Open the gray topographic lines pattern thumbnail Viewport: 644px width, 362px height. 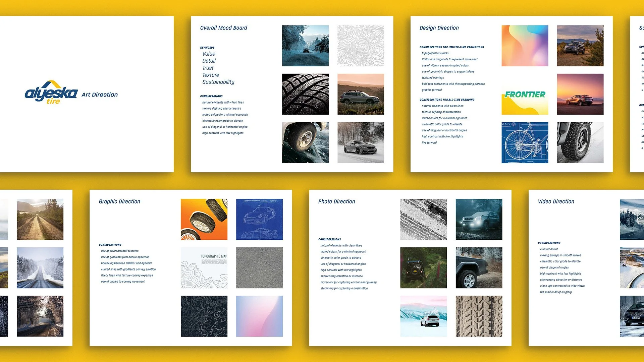pyautogui.click(x=361, y=46)
